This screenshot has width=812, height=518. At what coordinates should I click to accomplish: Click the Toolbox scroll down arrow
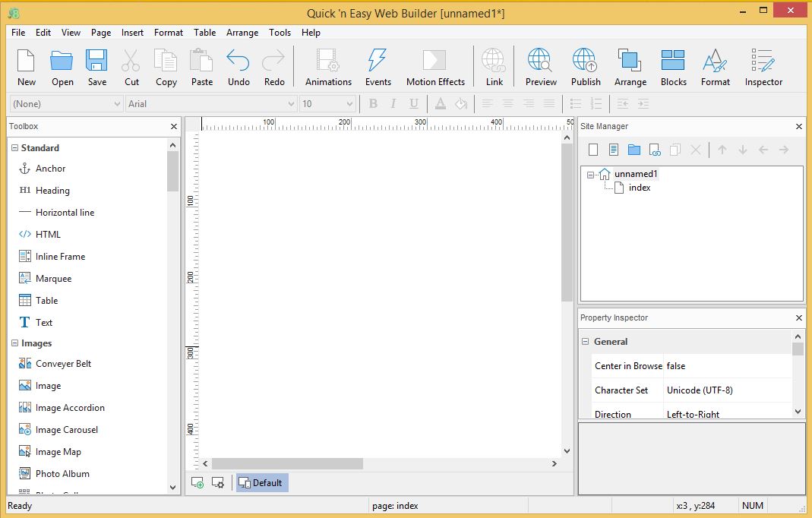pos(173,487)
